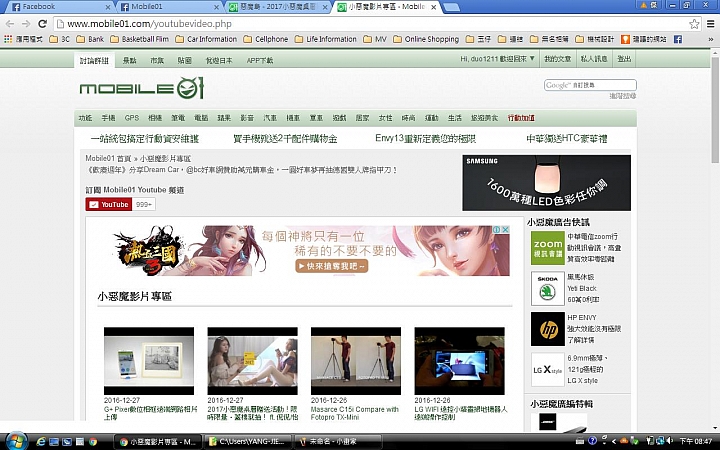Click the Samsung LED banner ad
The height and width of the screenshot is (450, 720).
pos(546,183)
